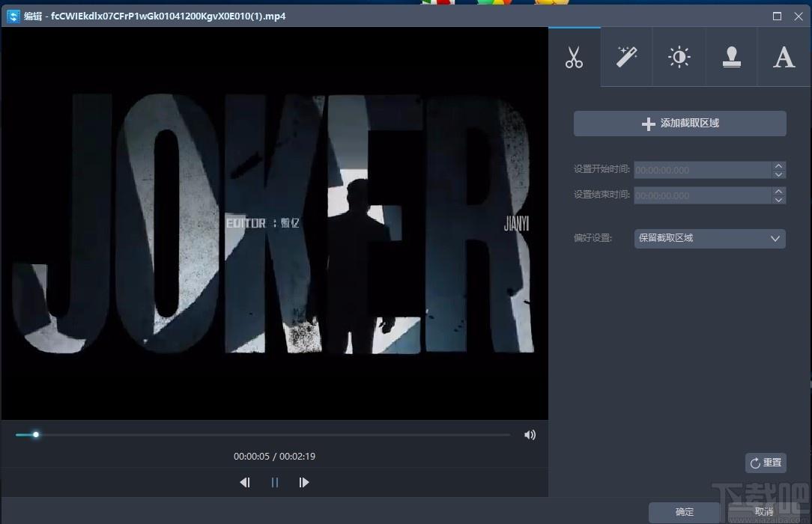Pause the video playback
The width and height of the screenshot is (812, 524).
pyautogui.click(x=274, y=483)
